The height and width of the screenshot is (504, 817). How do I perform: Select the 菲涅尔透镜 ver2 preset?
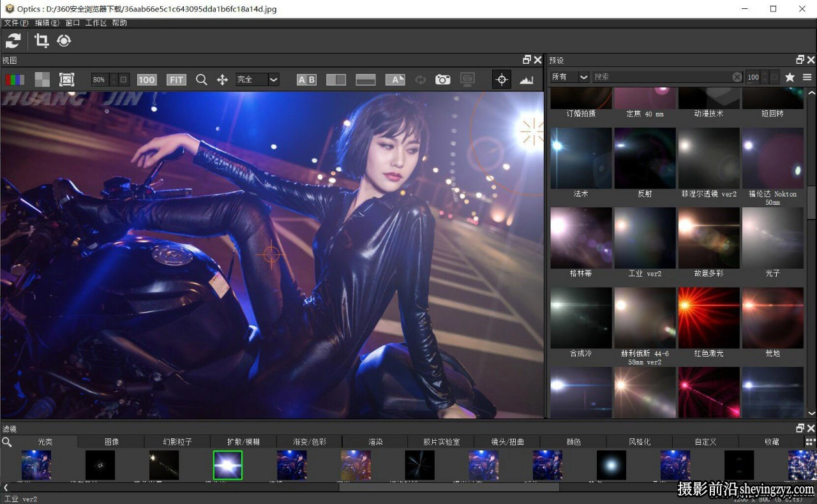click(x=708, y=158)
